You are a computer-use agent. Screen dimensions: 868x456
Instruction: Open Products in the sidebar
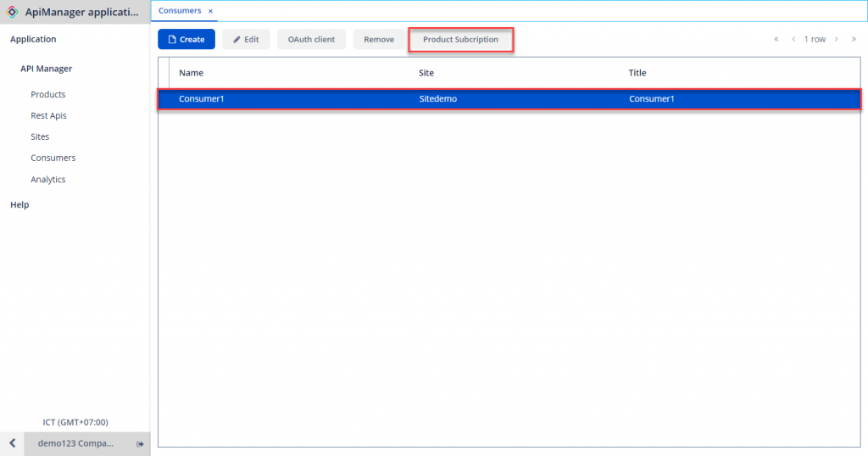coord(48,94)
